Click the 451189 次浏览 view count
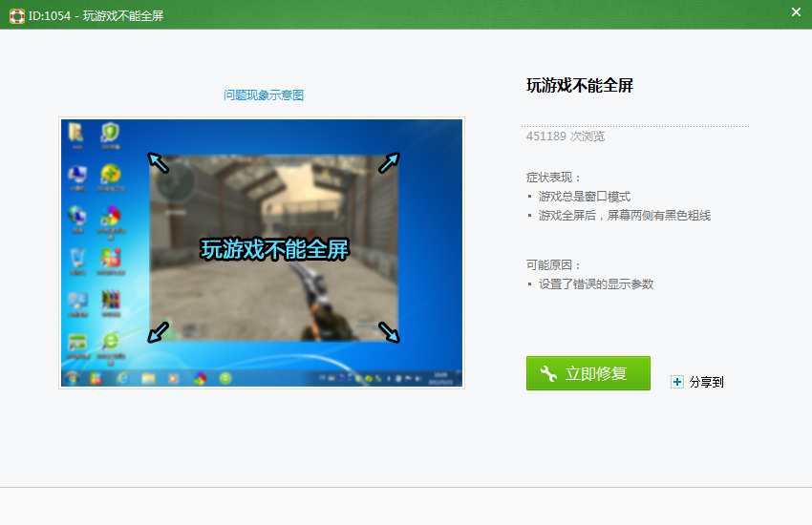 pos(565,136)
